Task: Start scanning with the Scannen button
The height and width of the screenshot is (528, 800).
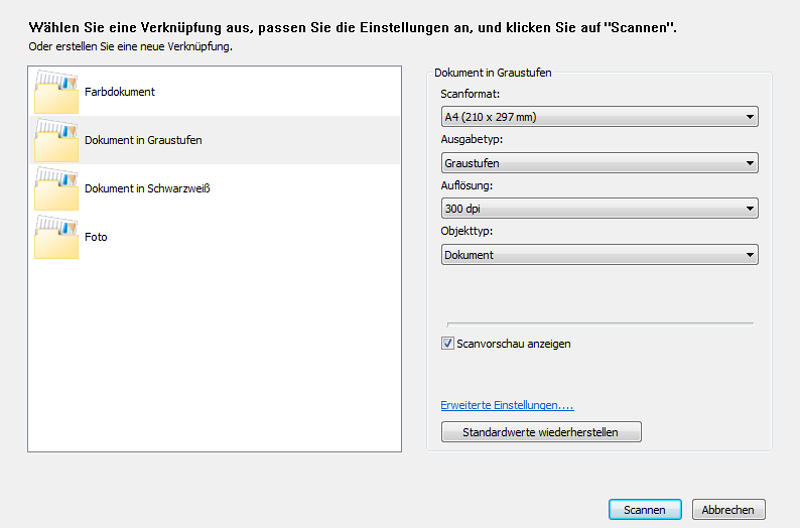Action: 645,510
